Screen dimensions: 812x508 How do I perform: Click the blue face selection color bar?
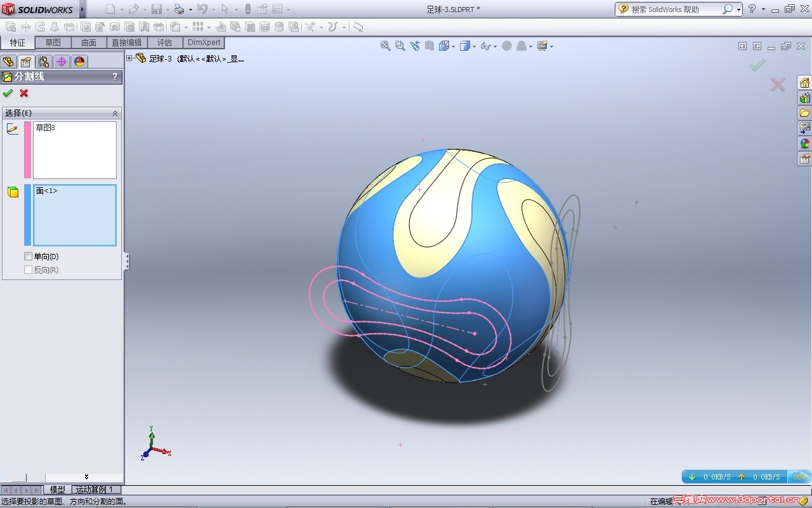pyautogui.click(x=27, y=215)
